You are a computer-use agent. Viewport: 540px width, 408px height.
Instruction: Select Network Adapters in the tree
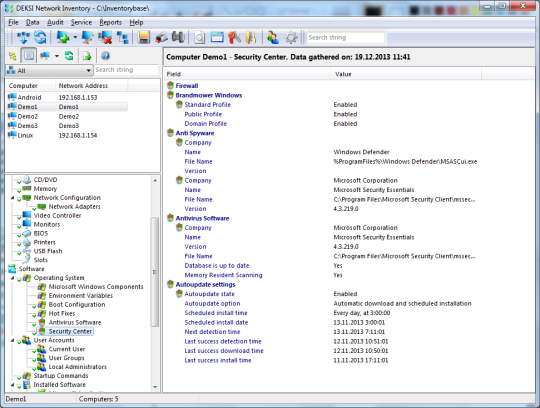tap(74, 207)
